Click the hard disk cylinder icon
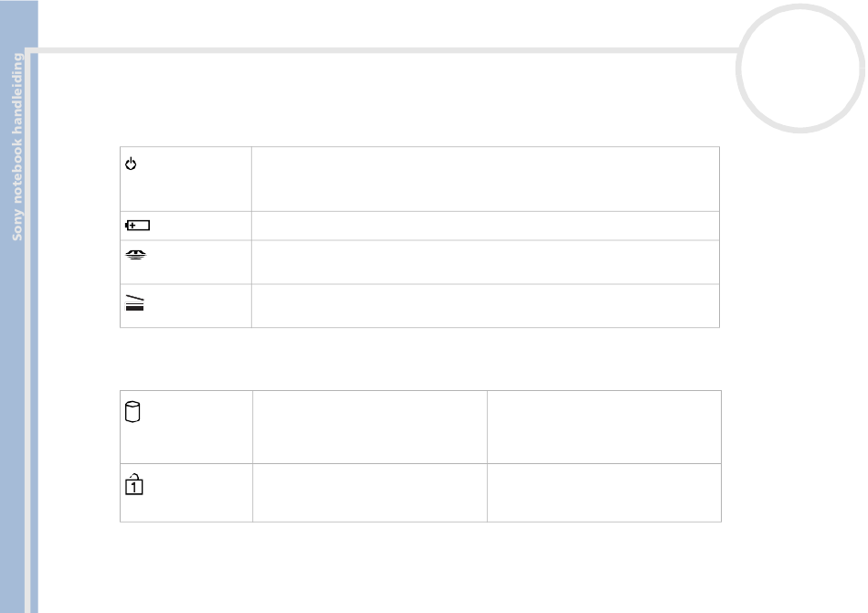This screenshot has height=613, width=868. pyautogui.click(x=131, y=414)
